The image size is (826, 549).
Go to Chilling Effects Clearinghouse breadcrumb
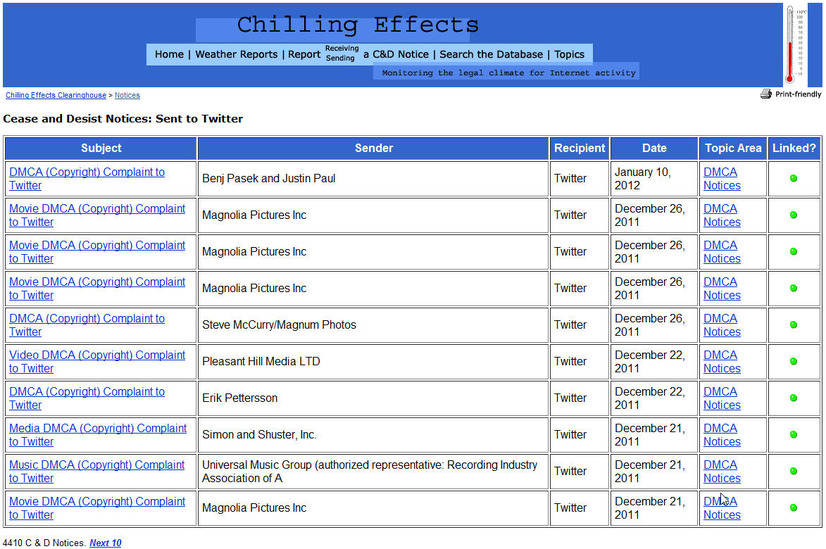tap(56, 95)
